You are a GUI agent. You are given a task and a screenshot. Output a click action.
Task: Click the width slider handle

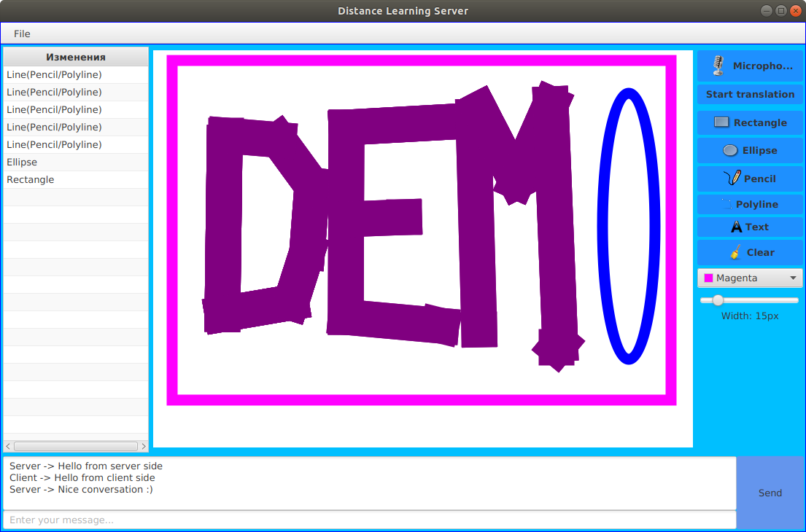tap(718, 300)
